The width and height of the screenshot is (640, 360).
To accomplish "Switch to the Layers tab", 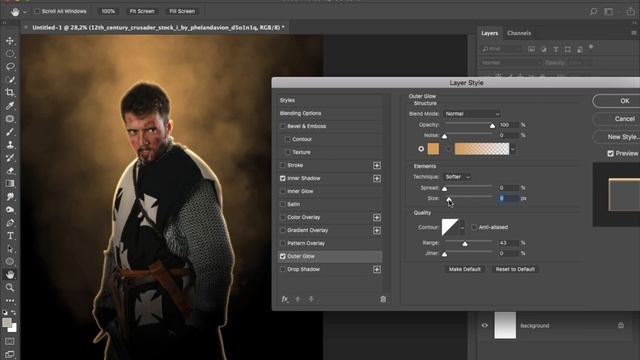I will coord(489,33).
